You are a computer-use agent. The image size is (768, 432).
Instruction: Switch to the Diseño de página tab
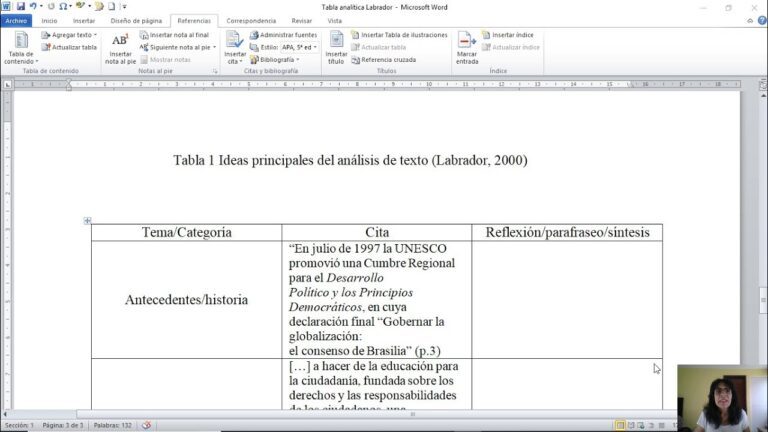point(136,21)
